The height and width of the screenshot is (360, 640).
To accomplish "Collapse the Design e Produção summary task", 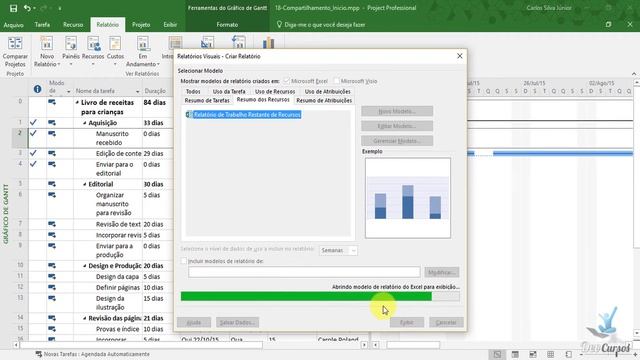I will pyautogui.click(x=84, y=266).
